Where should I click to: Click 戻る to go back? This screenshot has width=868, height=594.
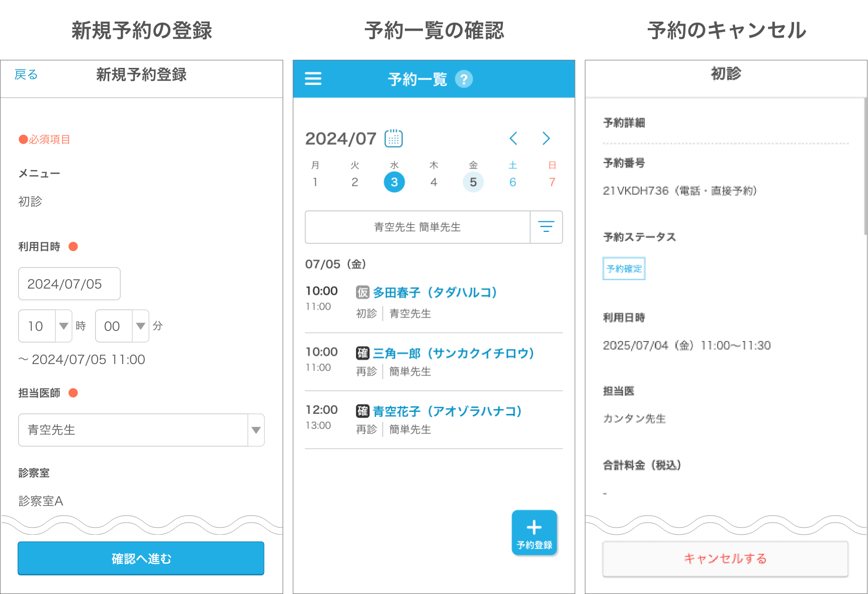click(26, 74)
